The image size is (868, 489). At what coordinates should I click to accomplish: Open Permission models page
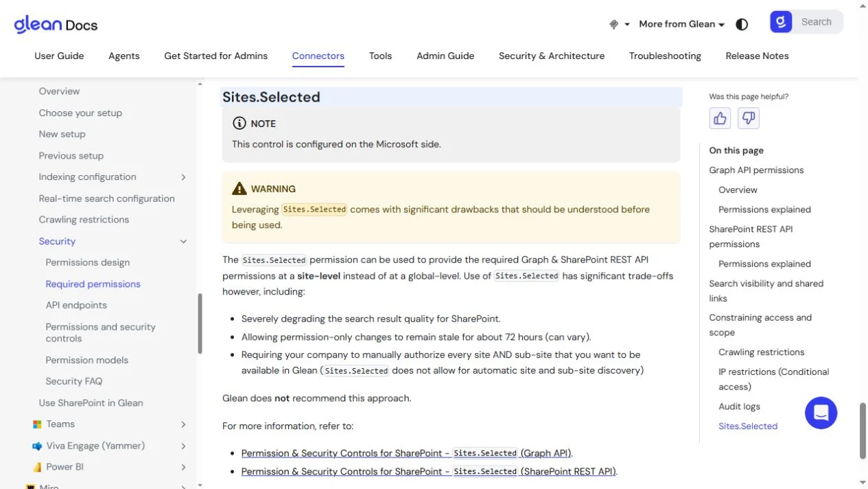[x=86, y=360]
